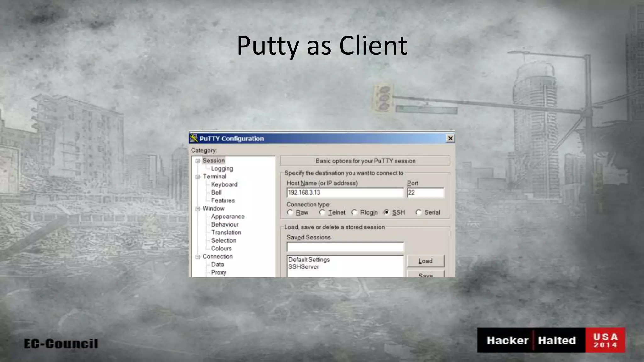
Task: Open the Behaviour category
Action: pyautogui.click(x=225, y=224)
